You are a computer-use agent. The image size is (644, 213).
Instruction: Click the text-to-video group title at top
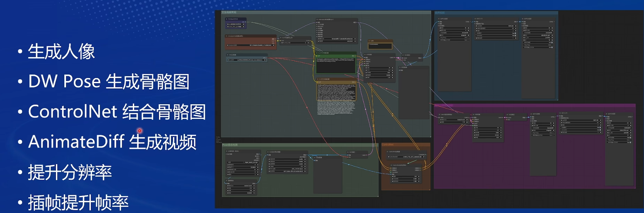click(x=229, y=13)
